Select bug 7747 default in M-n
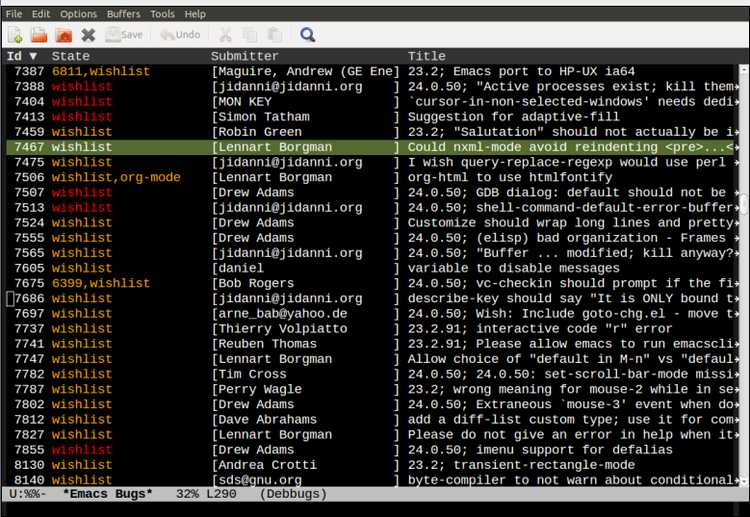The height and width of the screenshot is (517, 750). point(372,359)
